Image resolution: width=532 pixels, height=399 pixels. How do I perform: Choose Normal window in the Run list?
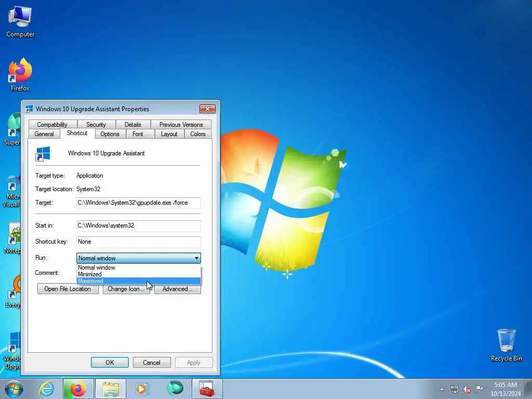tap(138, 268)
